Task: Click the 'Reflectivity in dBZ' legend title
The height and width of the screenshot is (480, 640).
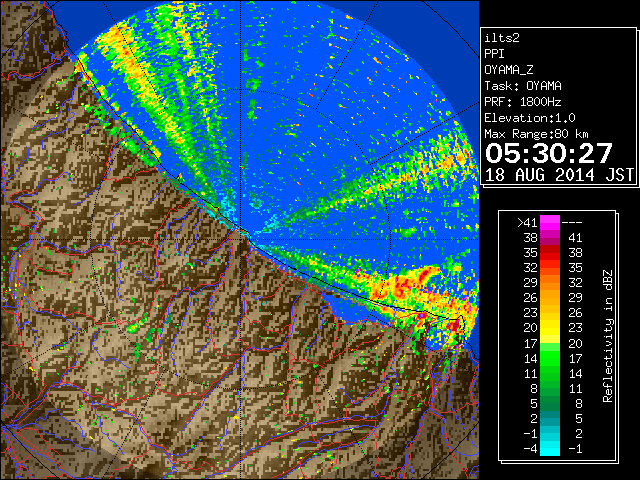Action: tap(608, 336)
